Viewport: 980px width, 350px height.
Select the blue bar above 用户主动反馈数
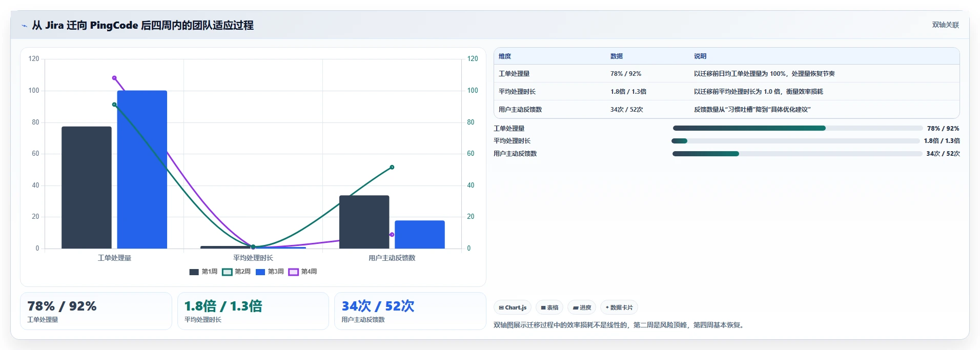coord(420,235)
